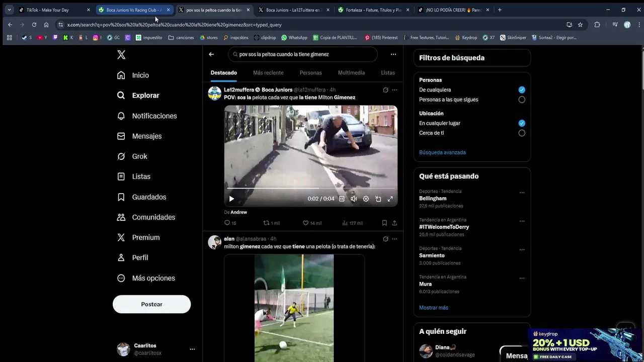Select Personas 'De cualquiera' option
Viewport: 644px width, 362px height.
[x=522, y=89]
